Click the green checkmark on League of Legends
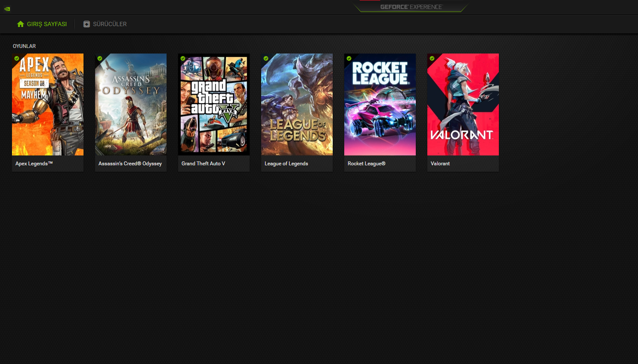 pos(266,58)
